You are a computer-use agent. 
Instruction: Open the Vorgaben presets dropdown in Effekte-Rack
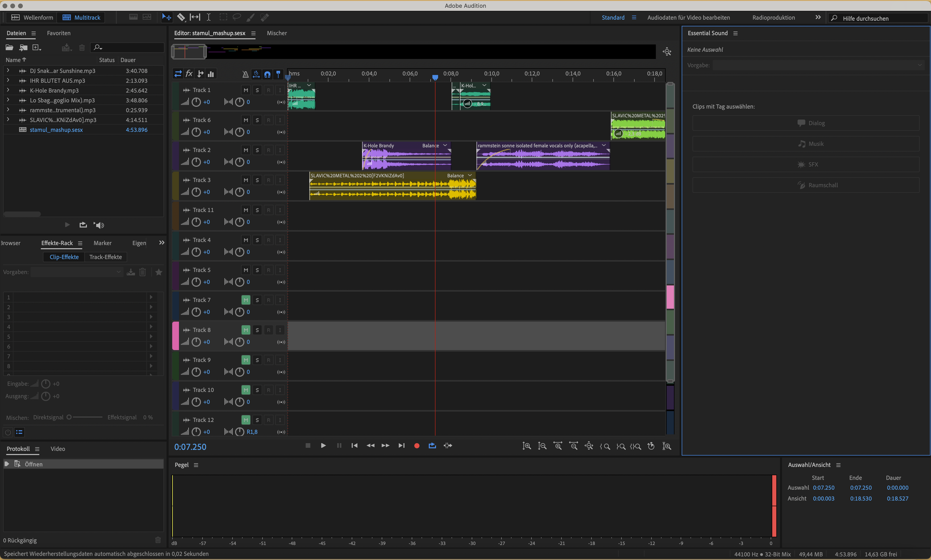click(77, 272)
